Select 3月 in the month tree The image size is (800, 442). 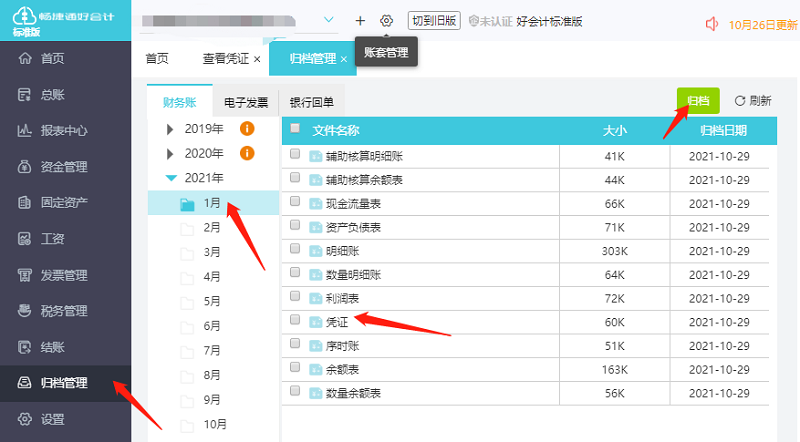pyautogui.click(x=213, y=252)
